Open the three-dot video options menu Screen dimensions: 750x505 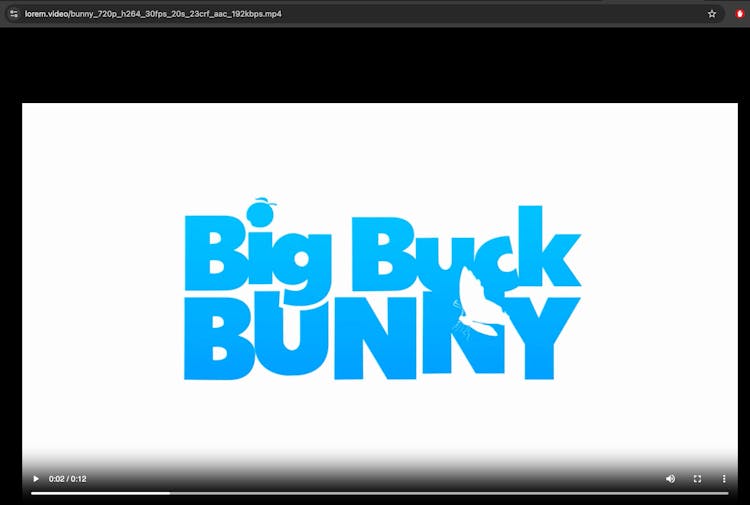pyautogui.click(x=724, y=479)
